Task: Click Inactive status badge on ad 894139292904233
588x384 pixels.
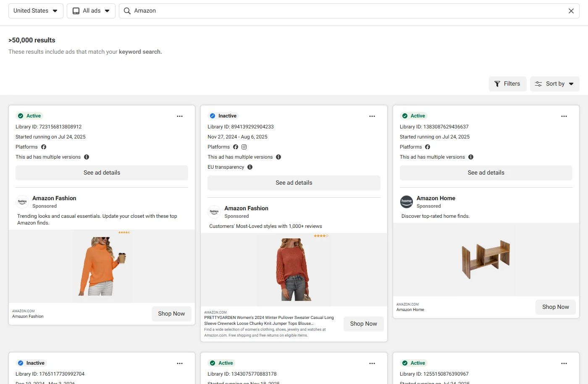Action: (223, 116)
